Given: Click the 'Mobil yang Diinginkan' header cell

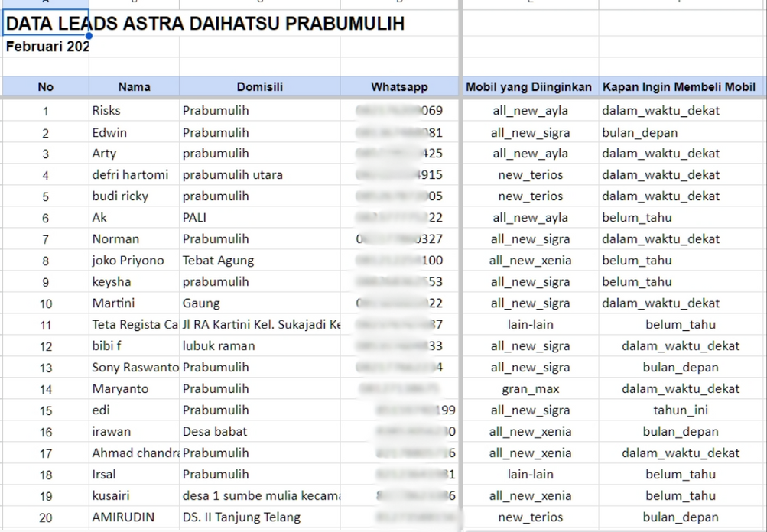Looking at the screenshot, I should pos(530,86).
